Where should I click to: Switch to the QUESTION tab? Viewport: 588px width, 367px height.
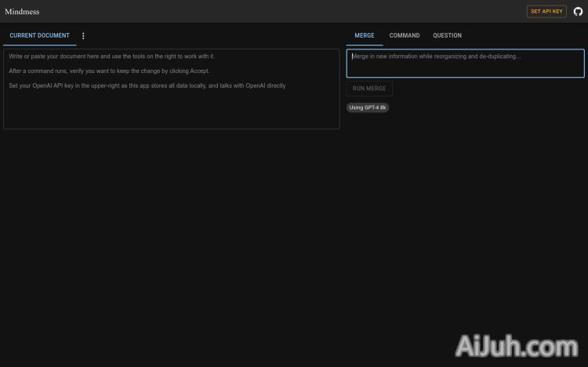pyautogui.click(x=447, y=35)
